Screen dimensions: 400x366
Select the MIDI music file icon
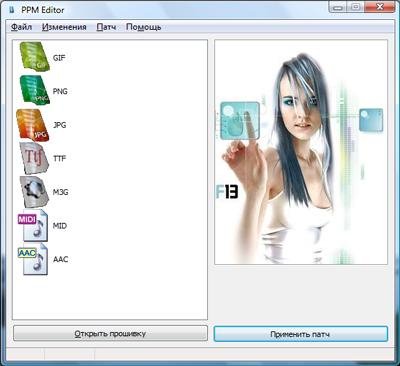pos(33,226)
